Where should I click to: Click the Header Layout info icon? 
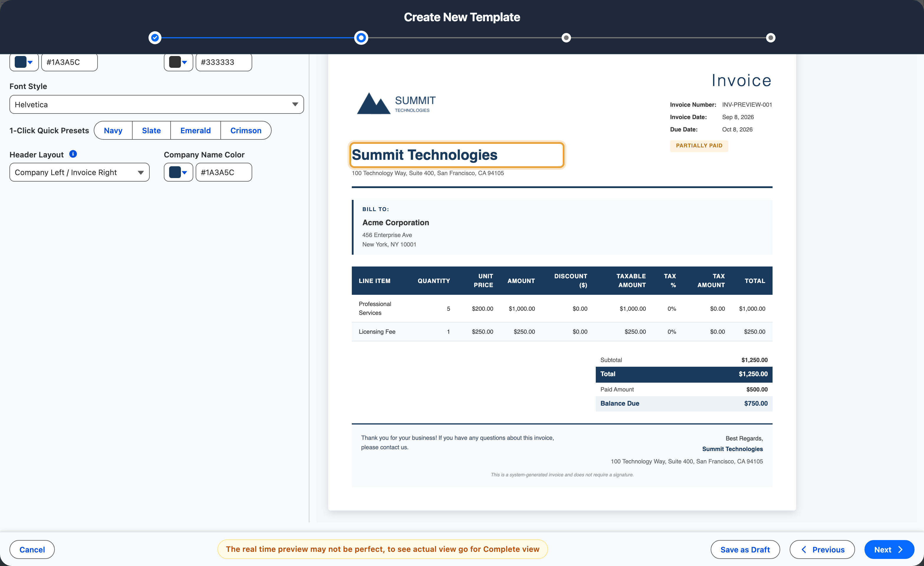[73, 154]
